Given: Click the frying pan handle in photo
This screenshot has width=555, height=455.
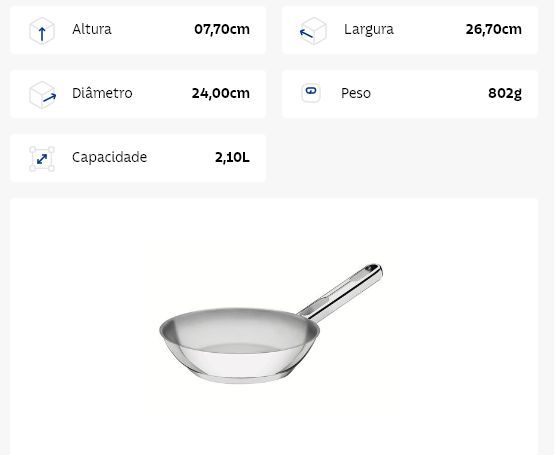Looking at the screenshot, I should click(x=342, y=292).
